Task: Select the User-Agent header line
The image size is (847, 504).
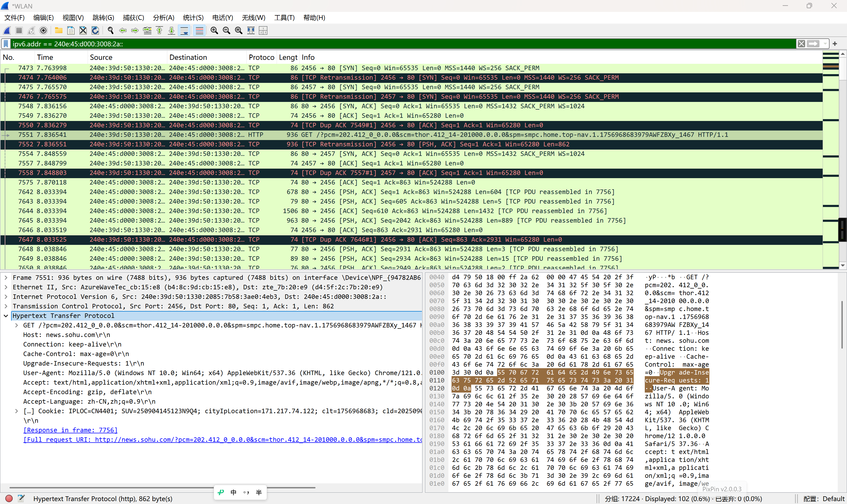Action: (x=222, y=373)
